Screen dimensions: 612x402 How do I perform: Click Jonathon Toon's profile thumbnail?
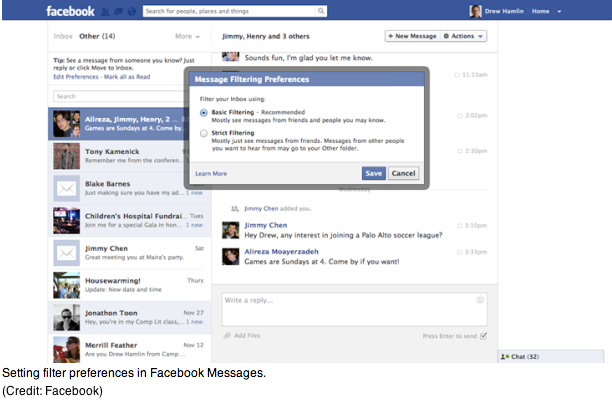pos(66,318)
